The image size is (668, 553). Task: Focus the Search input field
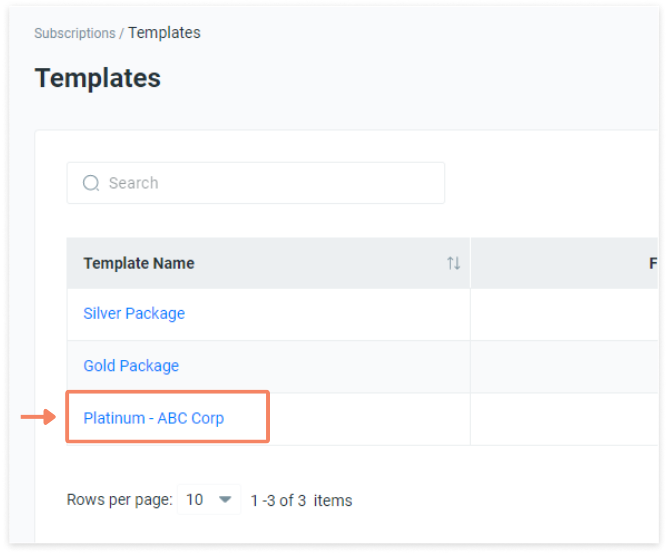pos(256,183)
